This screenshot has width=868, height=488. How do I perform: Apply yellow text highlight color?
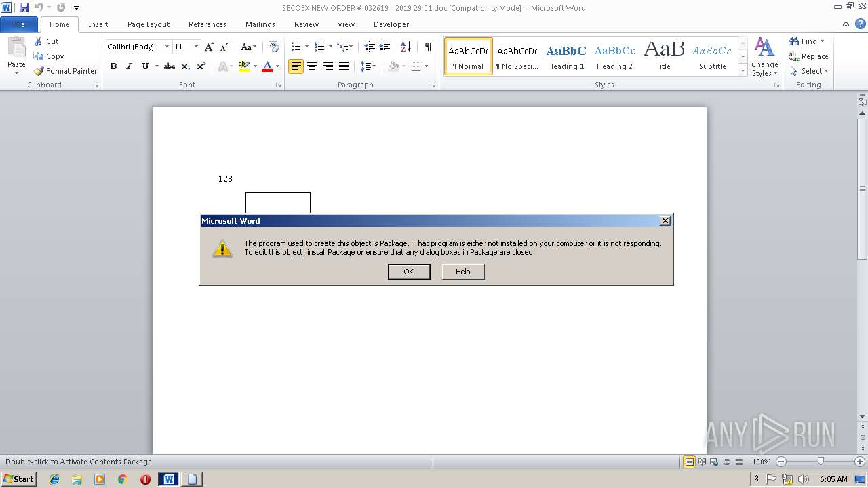click(244, 66)
